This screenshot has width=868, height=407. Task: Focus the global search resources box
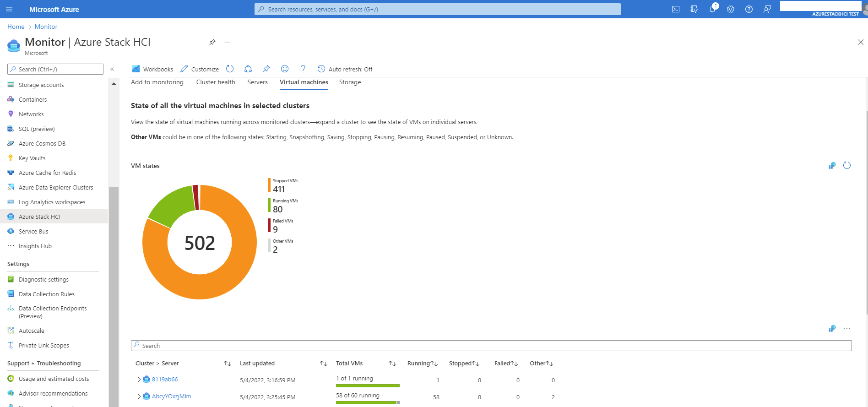click(438, 9)
